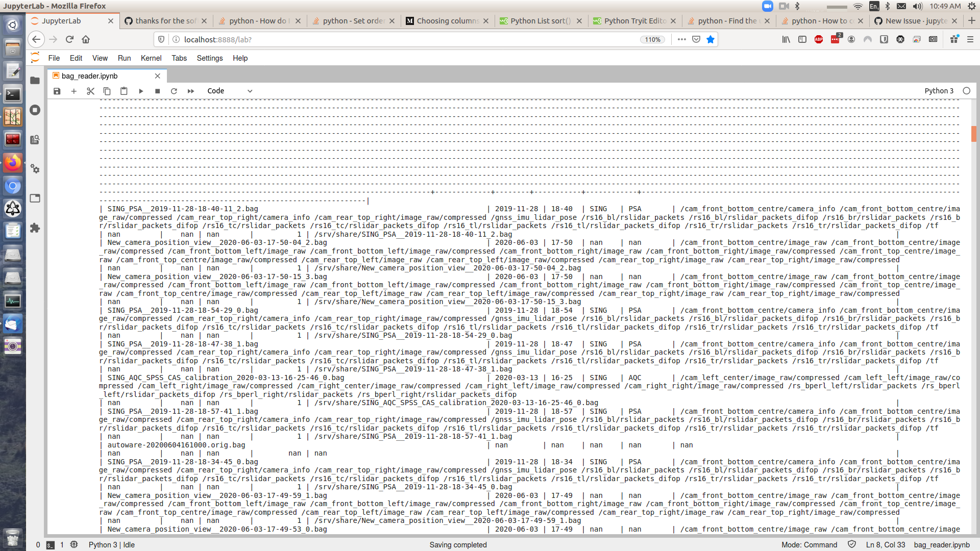This screenshot has width=980, height=551.
Task: Toggle bookmark star for this page
Action: (710, 39)
